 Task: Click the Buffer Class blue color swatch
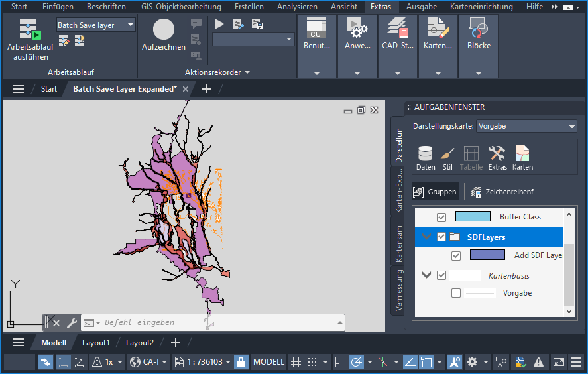click(472, 217)
